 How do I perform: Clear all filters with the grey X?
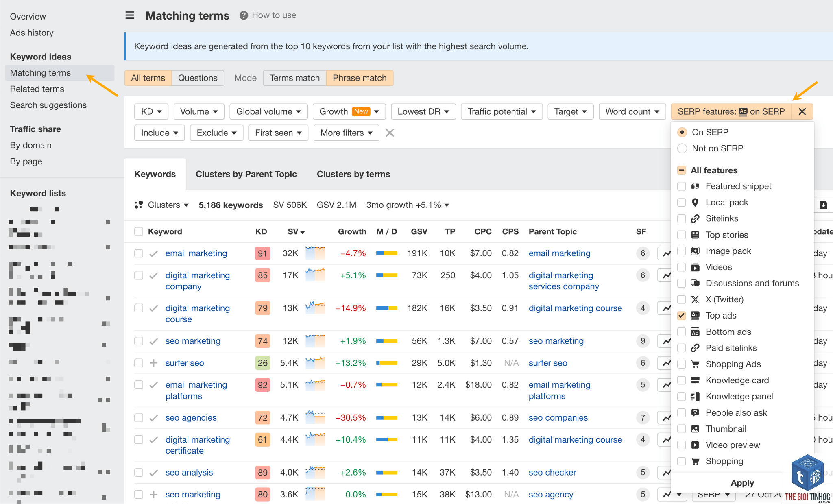[x=390, y=133]
